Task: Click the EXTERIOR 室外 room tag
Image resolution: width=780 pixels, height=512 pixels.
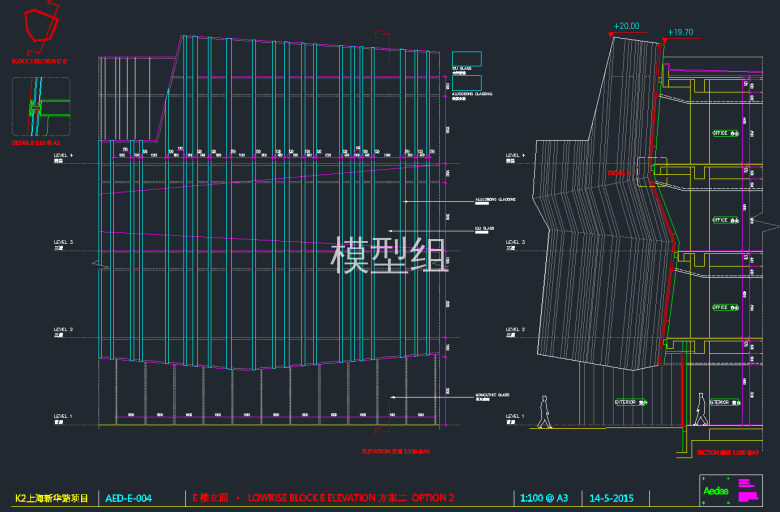Action: click(x=631, y=402)
